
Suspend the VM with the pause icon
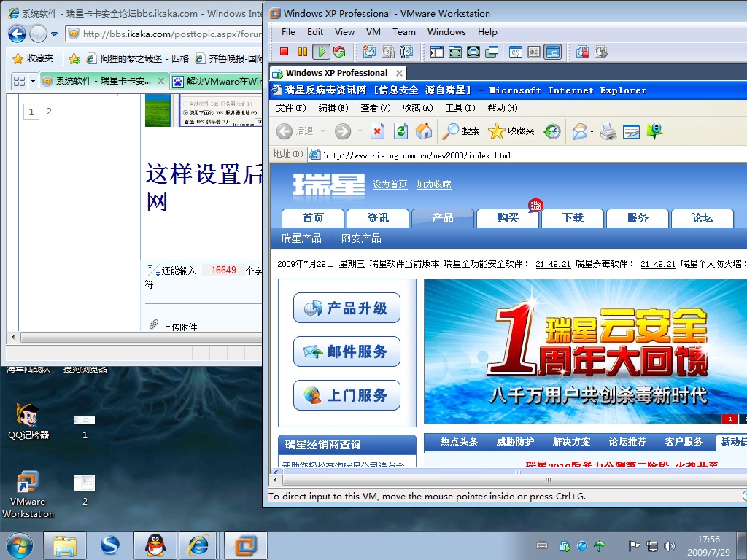tap(303, 52)
